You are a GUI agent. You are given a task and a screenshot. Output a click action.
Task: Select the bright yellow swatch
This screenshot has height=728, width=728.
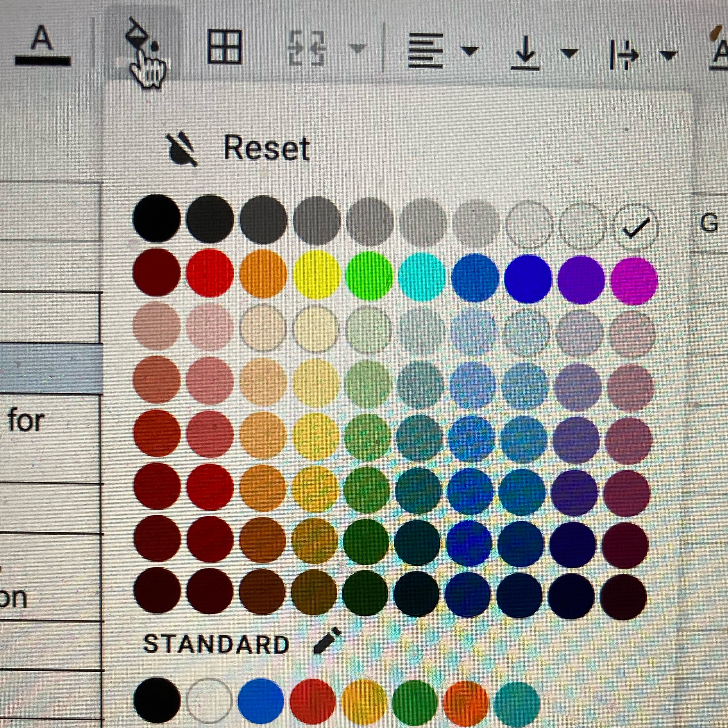pyautogui.click(x=316, y=275)
